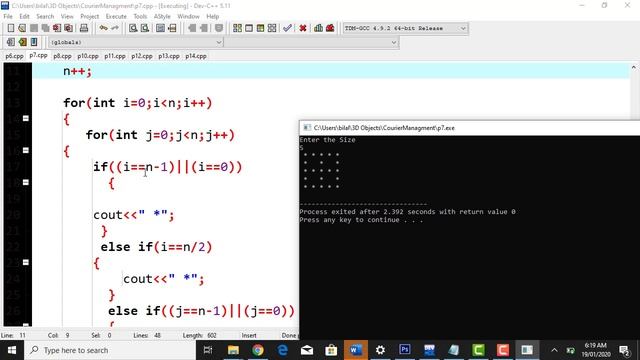Image resolution: width=640 pixels, height=360 pixels.
Task: Open profile analysis chart icon
Action: [x=318, y=28]
